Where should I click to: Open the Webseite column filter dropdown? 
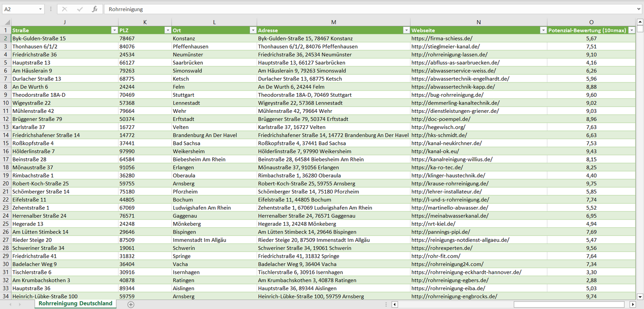(x=543, y=30)
